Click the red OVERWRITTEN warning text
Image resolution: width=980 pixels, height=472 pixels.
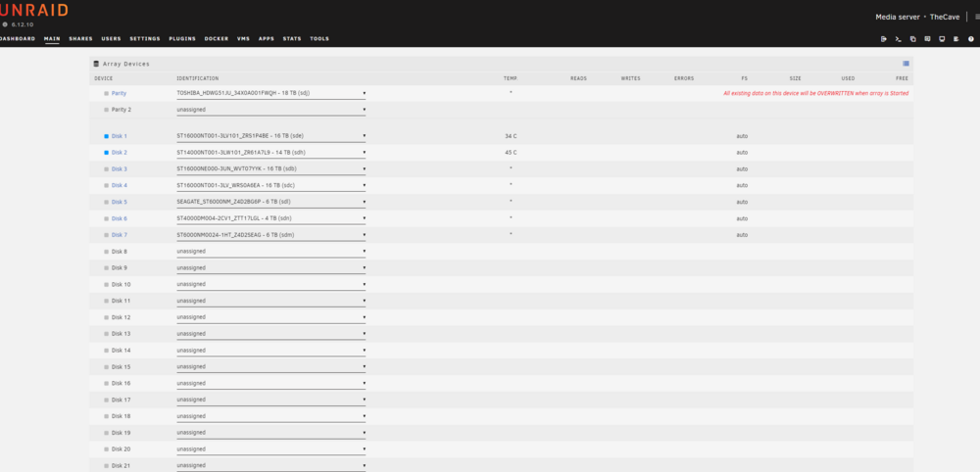(816, 93)
